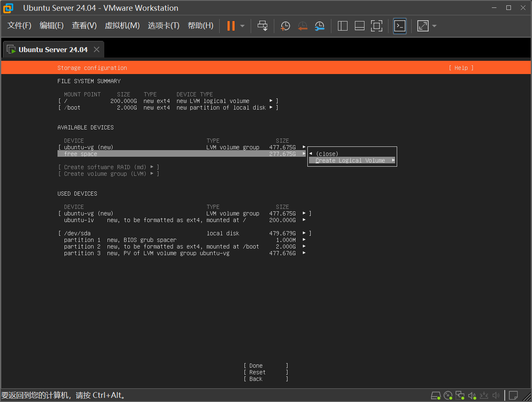Enter full screen mode icon
The image size is (532, 402).
pyautogui.click(x=376, y=26)
